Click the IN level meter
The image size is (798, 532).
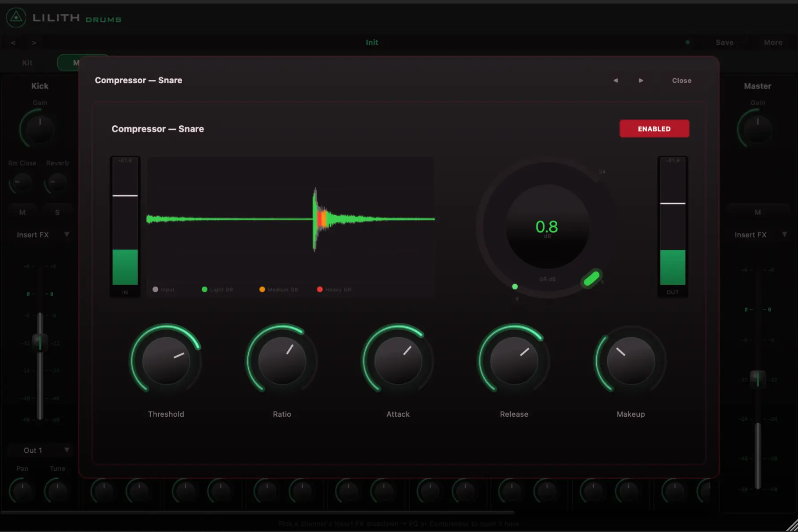125,226
